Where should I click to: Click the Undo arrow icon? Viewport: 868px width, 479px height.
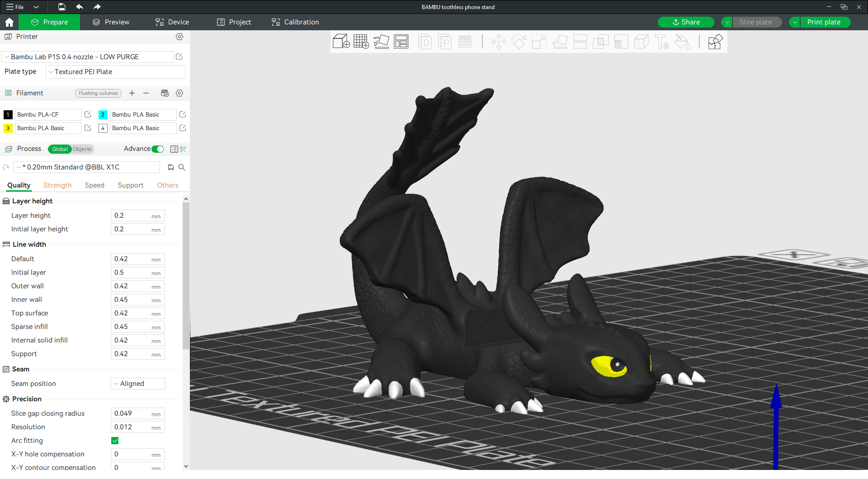(x=80, y=7)
